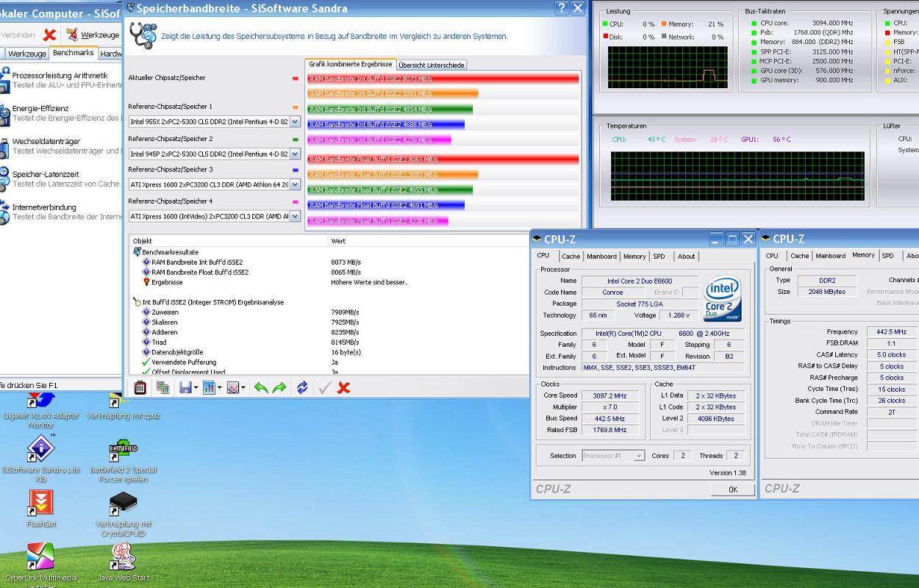Open the Processor #1 selection dropdown in CPU-Z

pos(639,456)
